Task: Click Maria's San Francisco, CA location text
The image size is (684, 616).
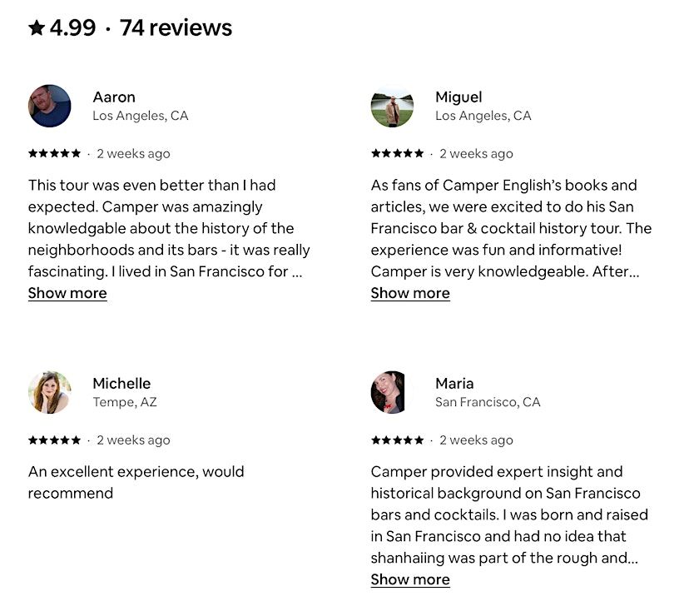Action: coord(488,402)
